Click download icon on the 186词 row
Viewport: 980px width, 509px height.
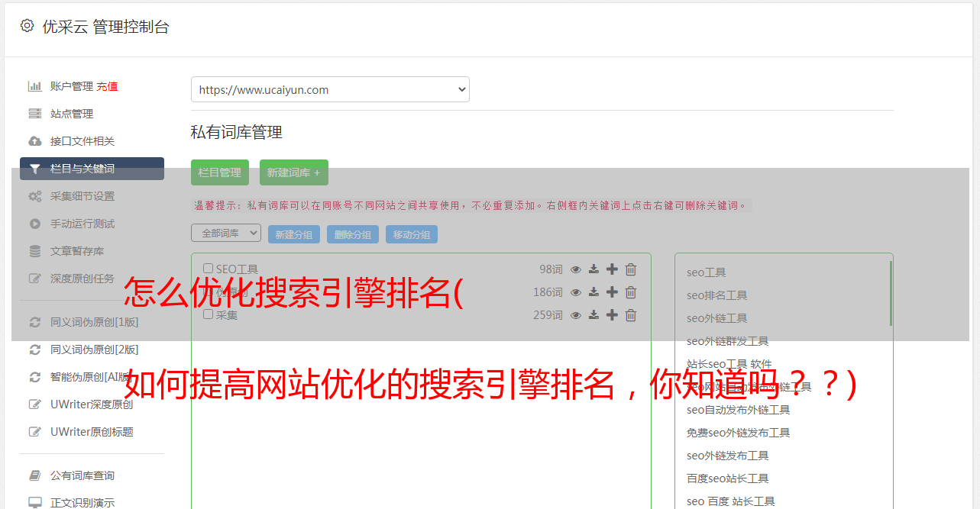[593, 292]
